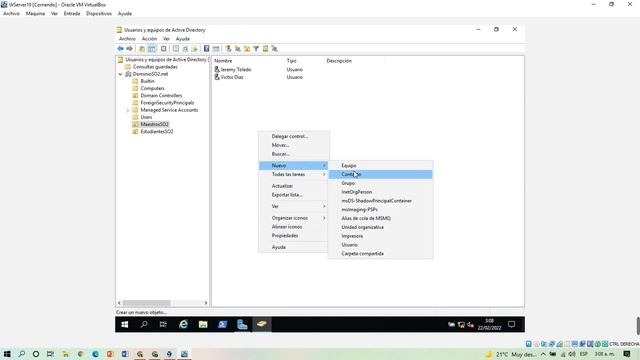Click the Filter funnel toolbar icon

256,49
